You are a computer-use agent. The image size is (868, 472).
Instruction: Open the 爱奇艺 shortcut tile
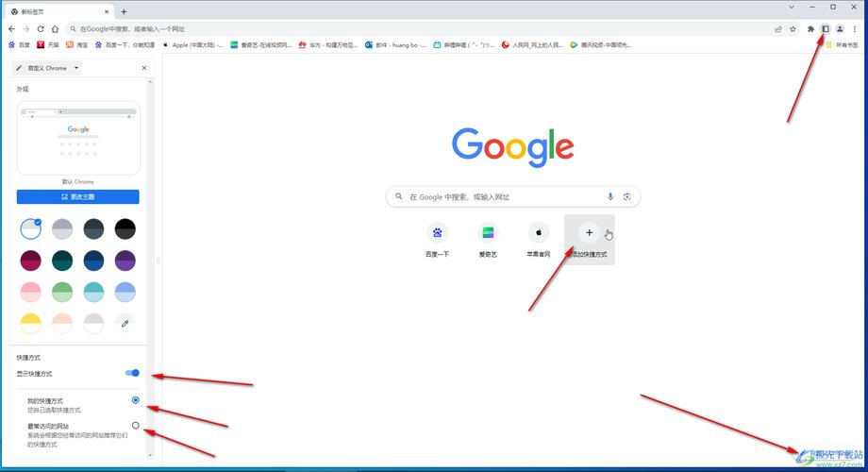[x=488, y=240]
